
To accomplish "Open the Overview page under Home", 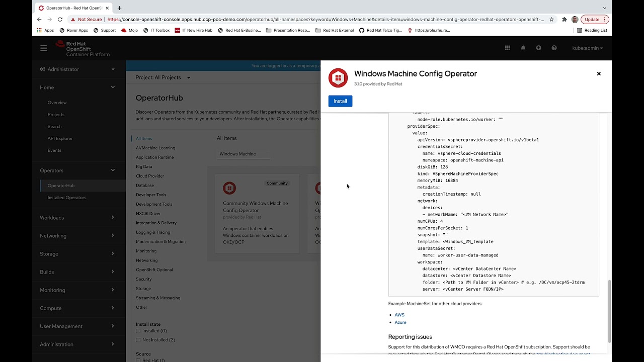I will [x=57, y=103].
